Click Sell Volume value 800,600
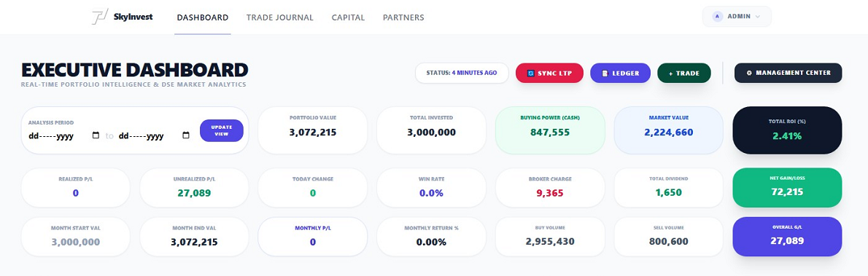Image resolution: width=868 pixels, height=276 pixels. pos(669,242)
